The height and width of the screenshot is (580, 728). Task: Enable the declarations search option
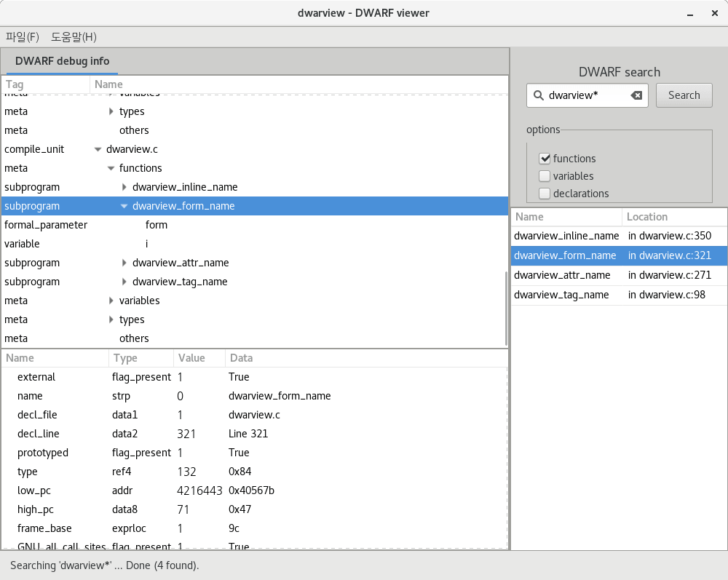tap(545, 194)
